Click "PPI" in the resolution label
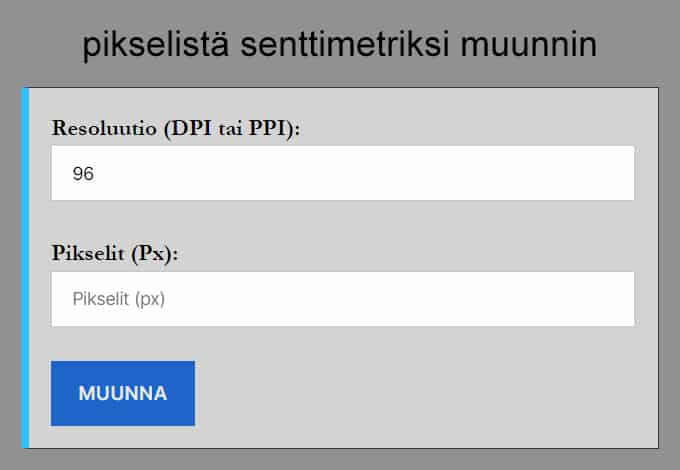Image resolution: width=680 pixels, height=470 pixels. (x=274, y=128)
